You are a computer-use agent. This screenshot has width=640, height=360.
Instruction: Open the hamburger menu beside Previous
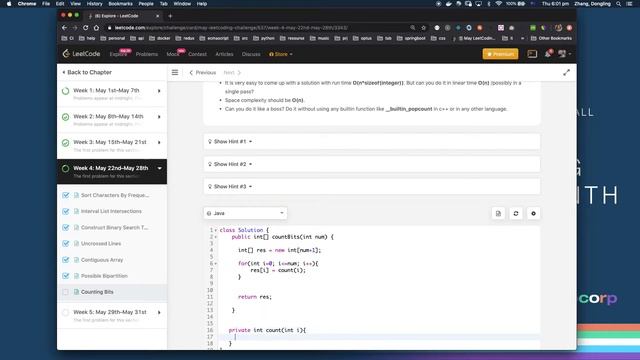(x=175, y=72)
